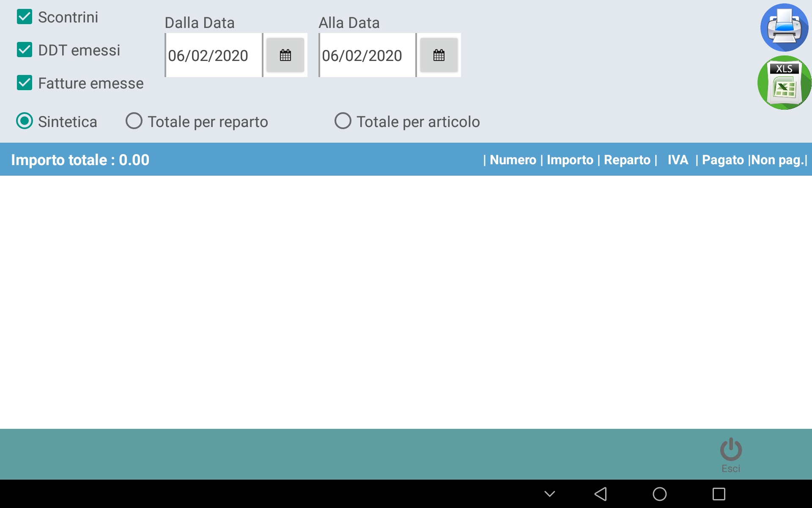Uncheck the DDT emessi checkbox

[x=25, y=50]
